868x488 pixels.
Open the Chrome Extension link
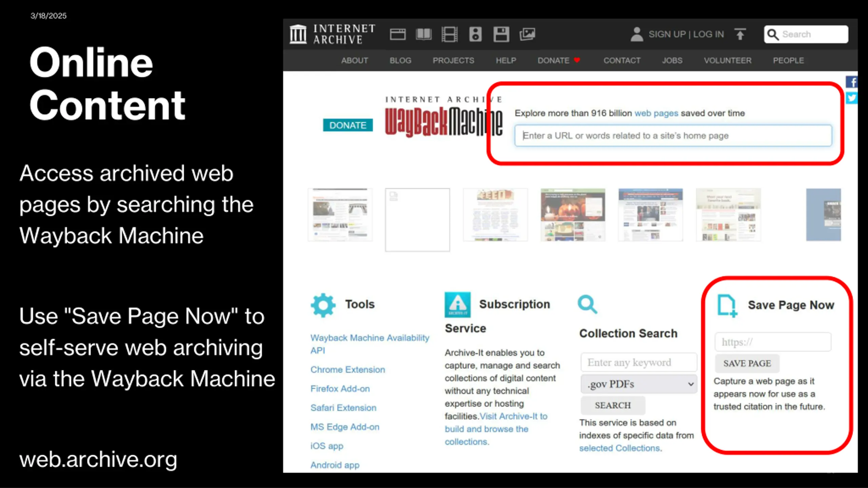pos(348,369)
